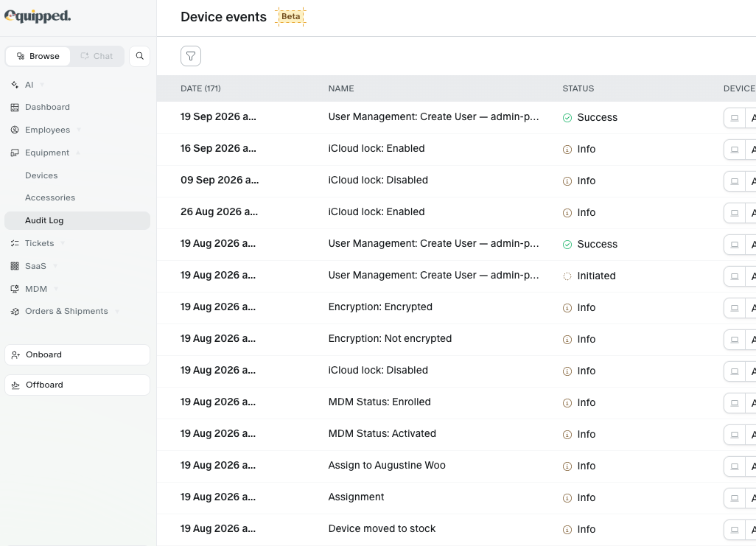756x546 pixels.
Task: Click the Tickets checklist icon
Action: point(15,244)
